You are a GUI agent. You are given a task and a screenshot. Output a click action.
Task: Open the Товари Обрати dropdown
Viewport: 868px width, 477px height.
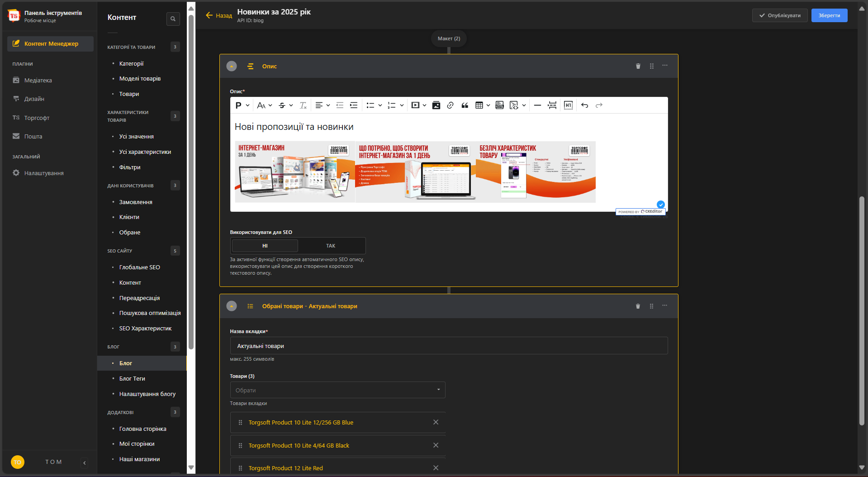coord(337,390)
